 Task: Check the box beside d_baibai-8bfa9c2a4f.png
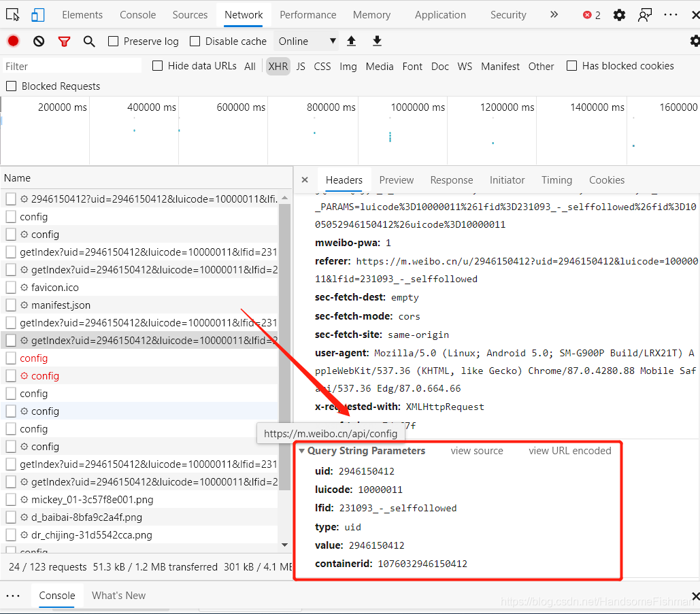tap(11, 517)
